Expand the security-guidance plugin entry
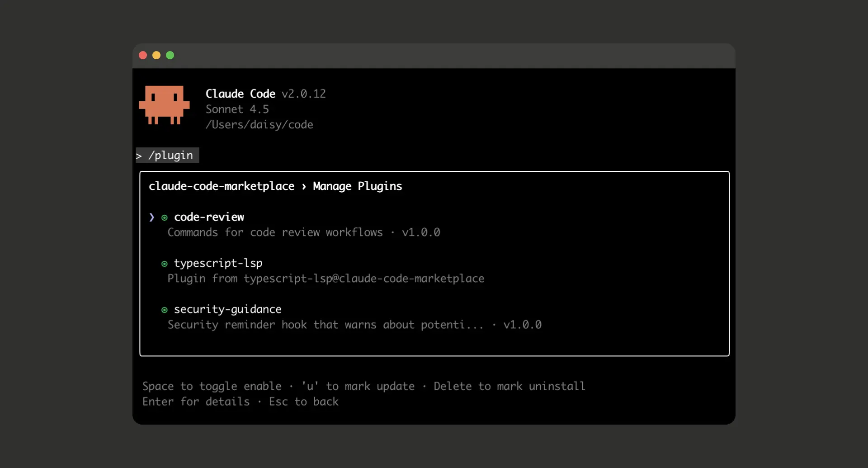868x468 pixels. 227,309
